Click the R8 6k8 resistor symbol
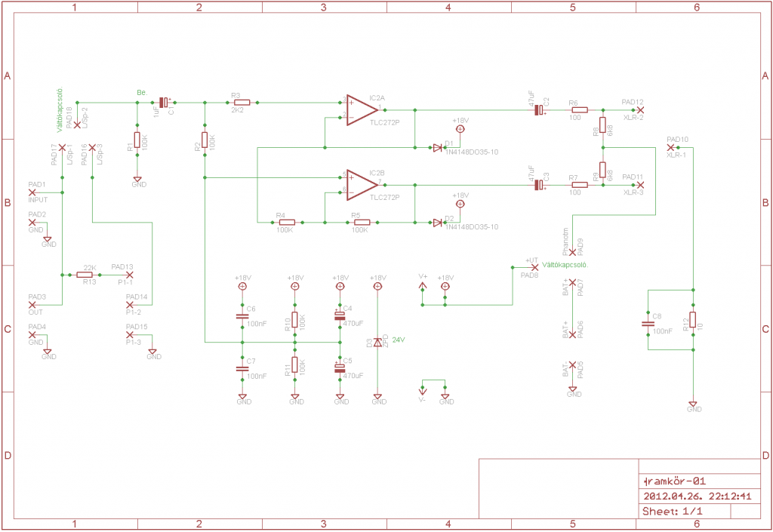Image resolution: width=773 pixels, height=532 pixels. [x=603, y=125]
